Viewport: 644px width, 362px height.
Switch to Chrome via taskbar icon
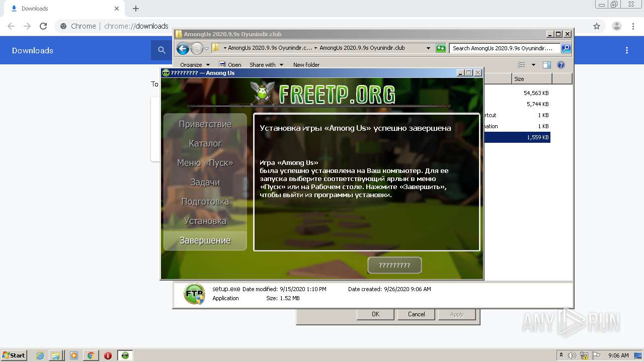point(91,355)
